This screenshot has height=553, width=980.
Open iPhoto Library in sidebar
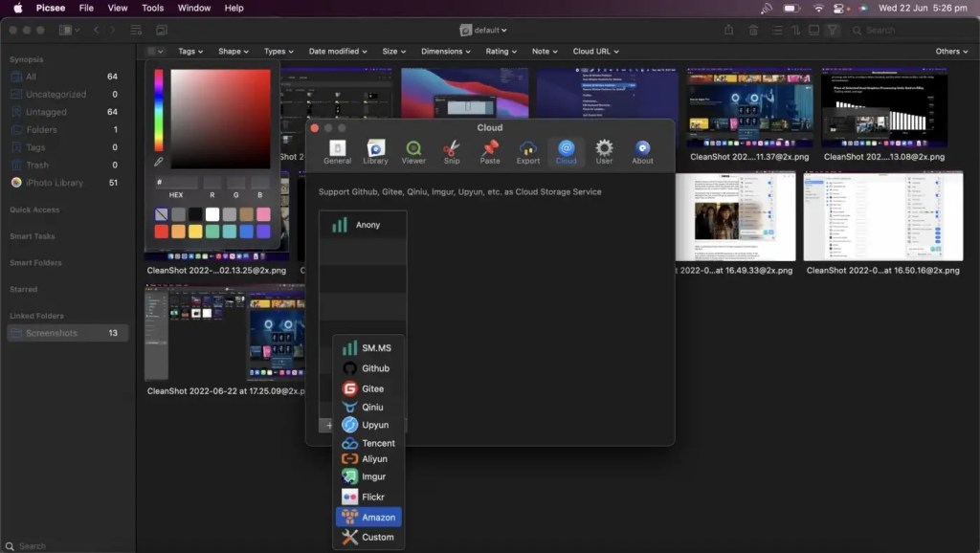(x=68, y=183)
